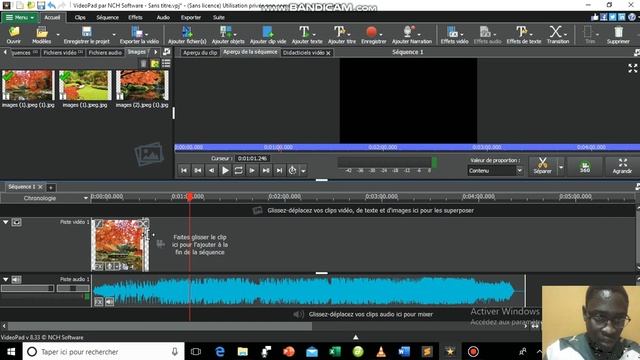
Task: Step one frame backward
Action: [211, 170]
